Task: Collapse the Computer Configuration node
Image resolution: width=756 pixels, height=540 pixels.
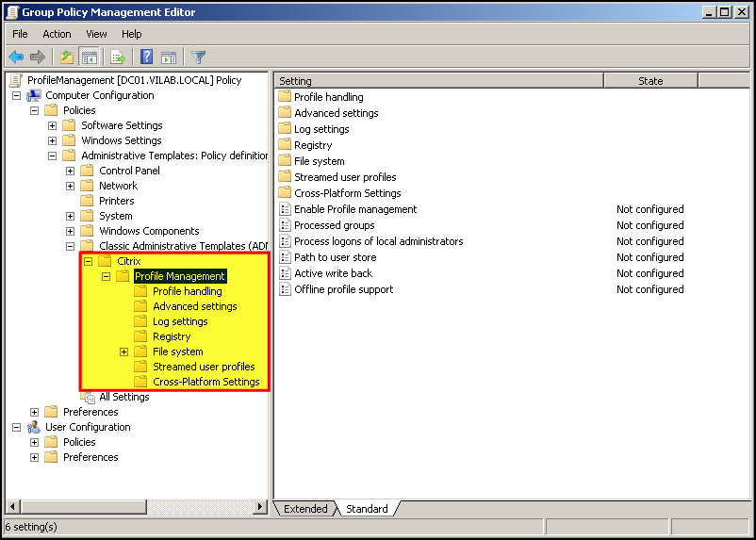Action: pyautogui.click(x=16, y=95)
